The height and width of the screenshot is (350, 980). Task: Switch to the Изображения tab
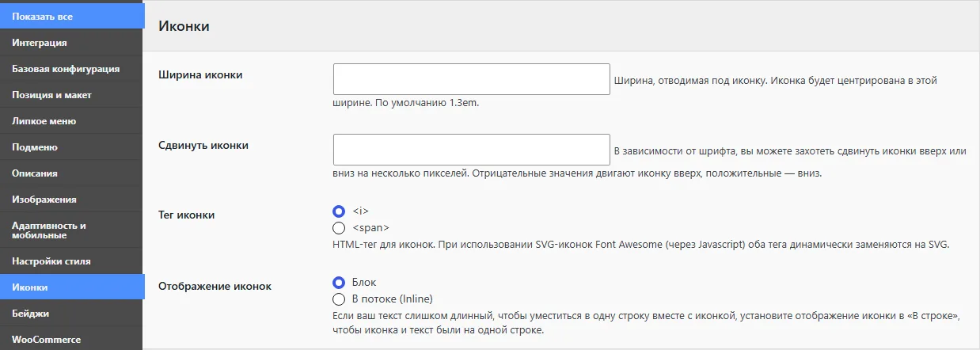coord(71,200)
